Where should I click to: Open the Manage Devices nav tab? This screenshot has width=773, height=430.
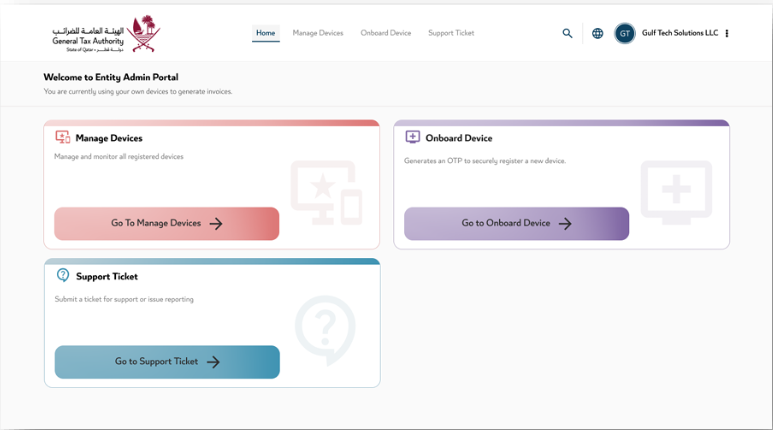pos(318,33)
